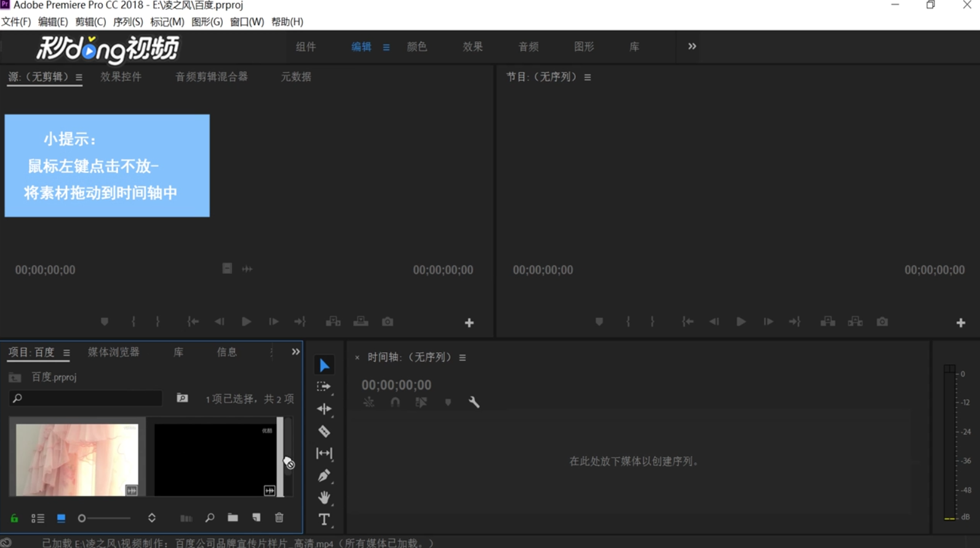Mark In point in source monitor
The image size is (980, 548).
[x=133, y=321]
